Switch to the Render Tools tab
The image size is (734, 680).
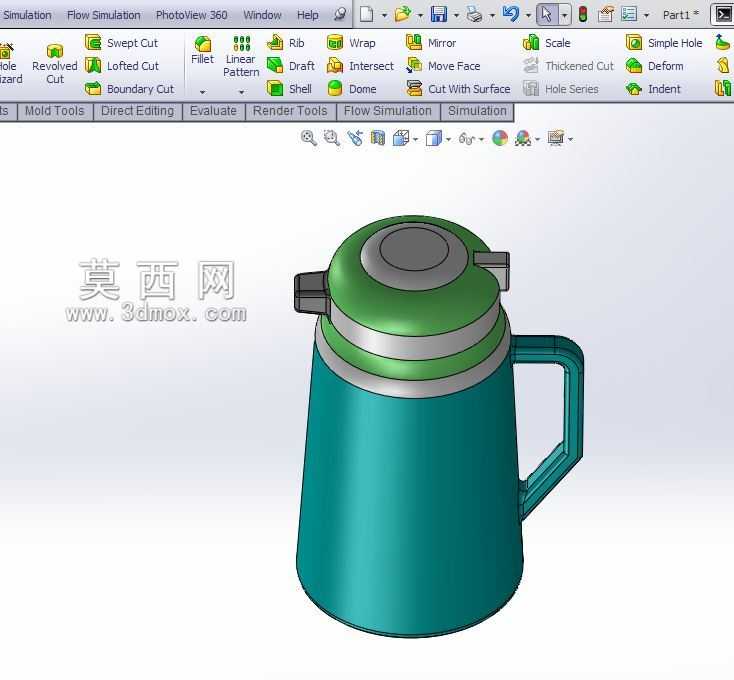point(290,111)
